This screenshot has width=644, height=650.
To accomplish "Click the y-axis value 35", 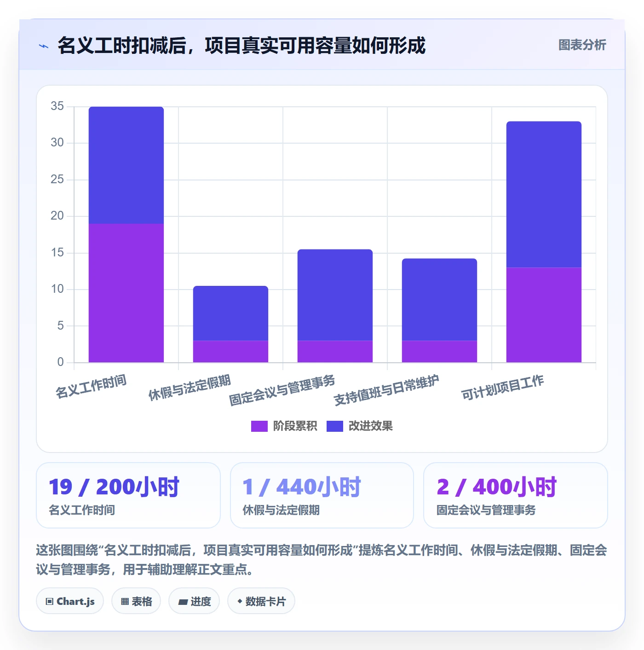I will 57,106.
